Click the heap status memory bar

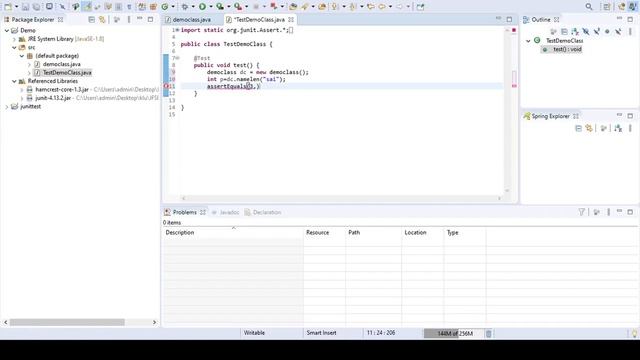[x=454, y=333]
